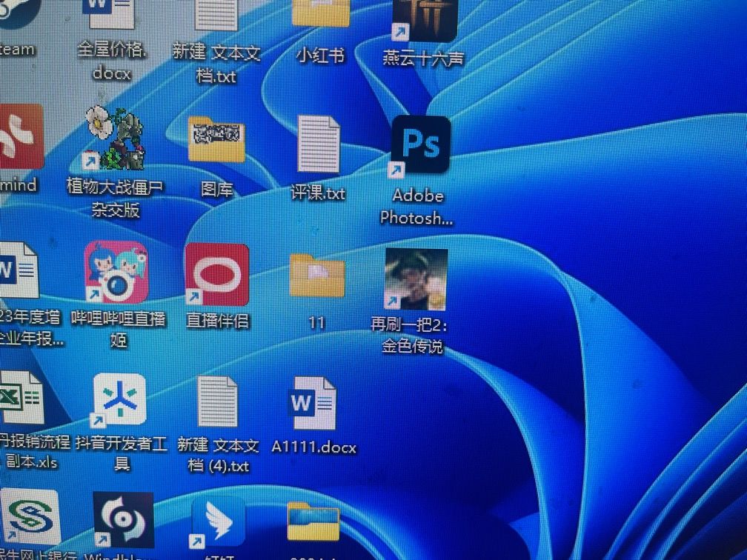The height and width of the screenshot is (560, 747).
Task: Launch 抖音开发者工具 shortcut
Action: pyautogui.click(x=119, y=400)
